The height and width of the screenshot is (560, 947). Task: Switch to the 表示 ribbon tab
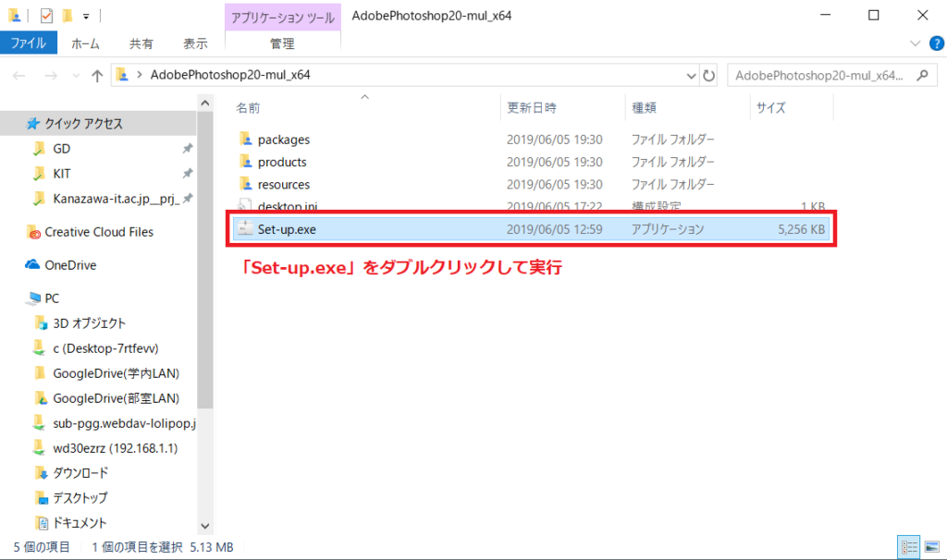coord(195,43)
